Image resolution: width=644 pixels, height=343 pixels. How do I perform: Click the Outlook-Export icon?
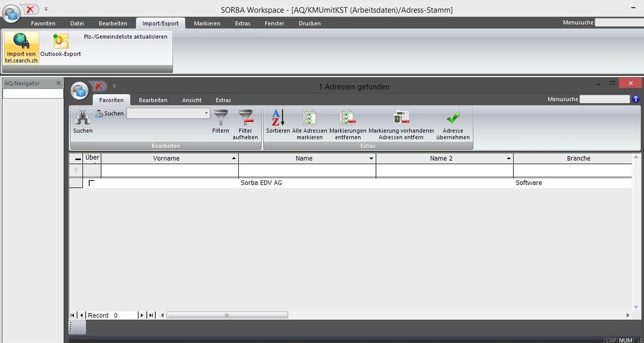coord(60,41)
